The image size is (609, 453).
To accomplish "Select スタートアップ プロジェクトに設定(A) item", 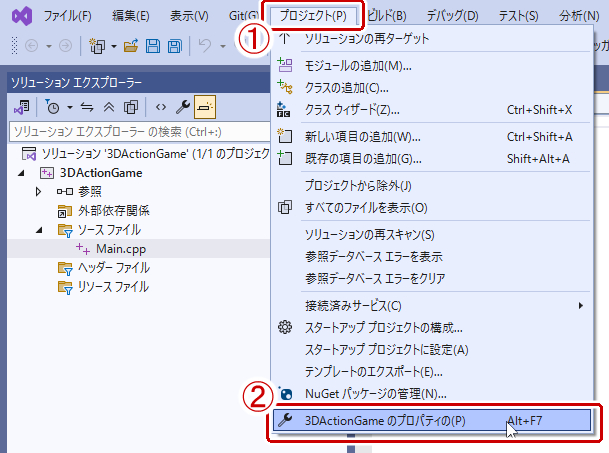I will [x=431, y=350].
